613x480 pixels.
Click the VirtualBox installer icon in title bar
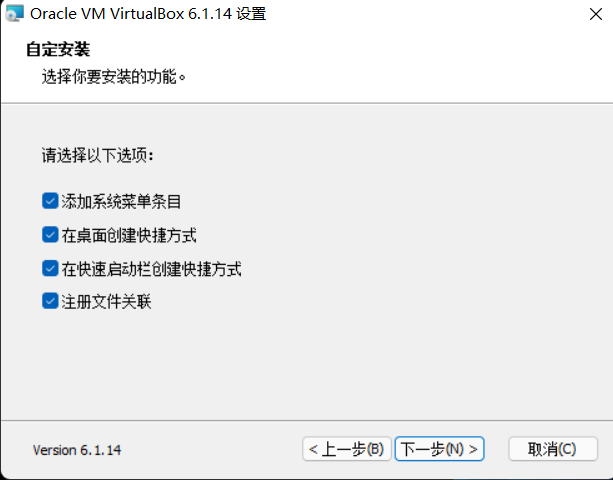(x=14, y=13)
